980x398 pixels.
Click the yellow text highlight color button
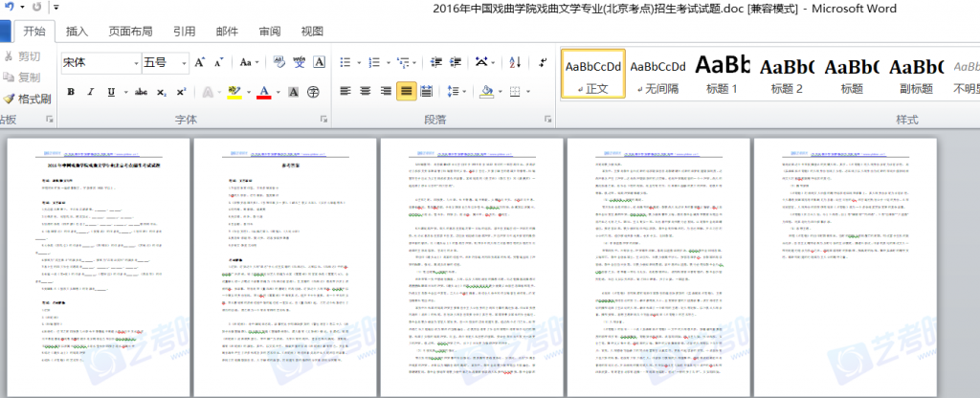point(233,92)
